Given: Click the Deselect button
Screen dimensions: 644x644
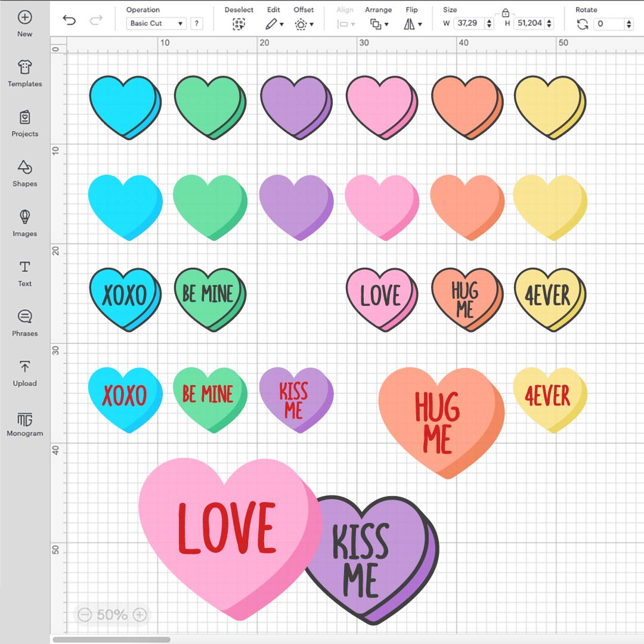Looking at the screenshot, I should 239,24.
